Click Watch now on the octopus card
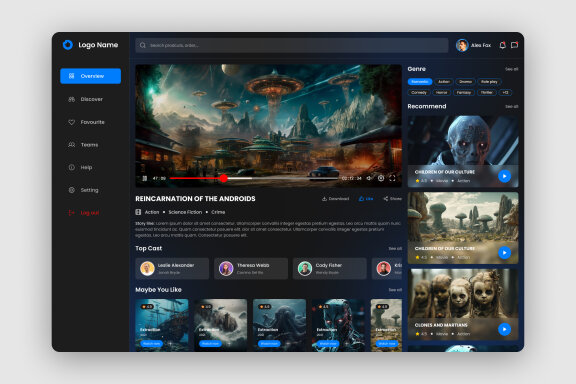This screenshot has height=384, width=576. [x=269, y=344]
